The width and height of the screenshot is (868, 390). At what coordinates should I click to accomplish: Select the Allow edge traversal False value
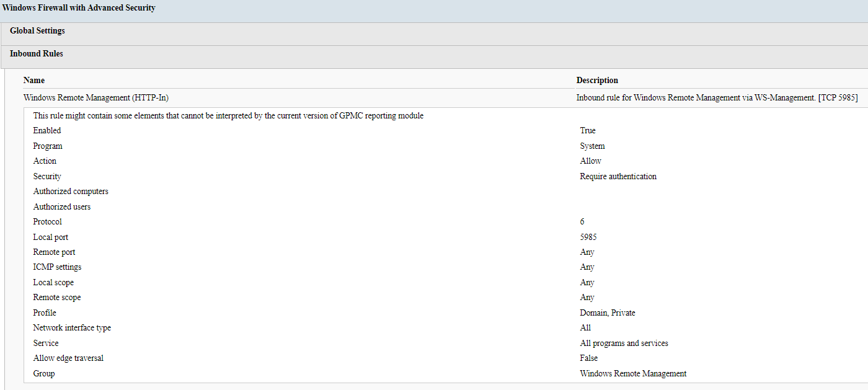tap(588, 358)
